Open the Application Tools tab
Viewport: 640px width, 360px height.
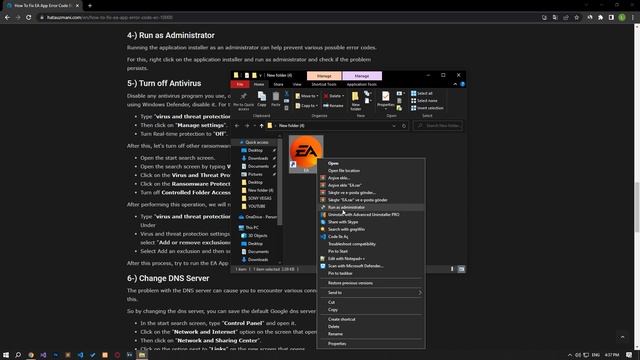click(362, 84)
